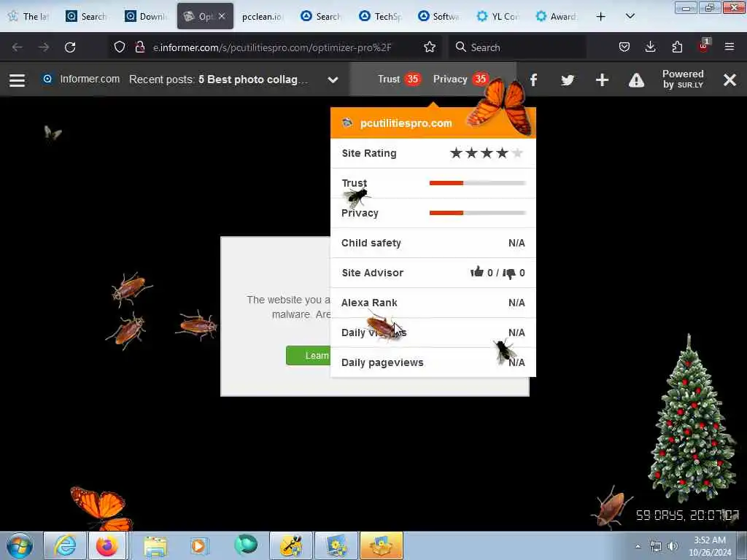Viewport: 747px width, 560px height.
Task: Report site via warning triangle icon
Action: (x=636, y=80)
